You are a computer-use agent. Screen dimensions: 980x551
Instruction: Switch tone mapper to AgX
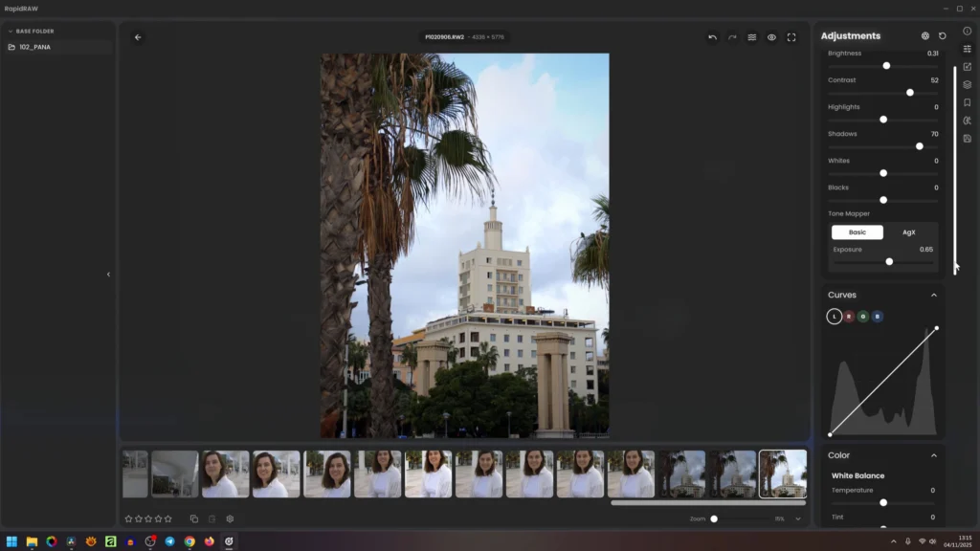click(x=909, y=232)
